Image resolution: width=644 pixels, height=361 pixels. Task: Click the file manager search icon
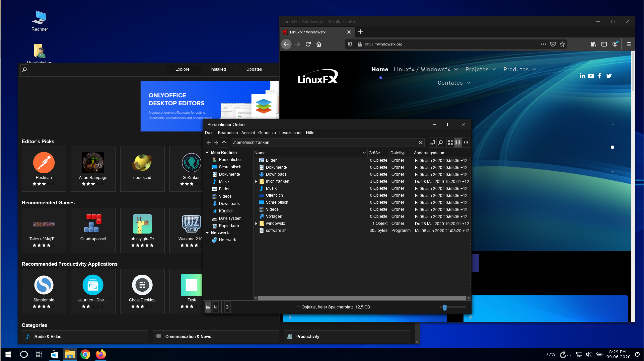(441, 142)
